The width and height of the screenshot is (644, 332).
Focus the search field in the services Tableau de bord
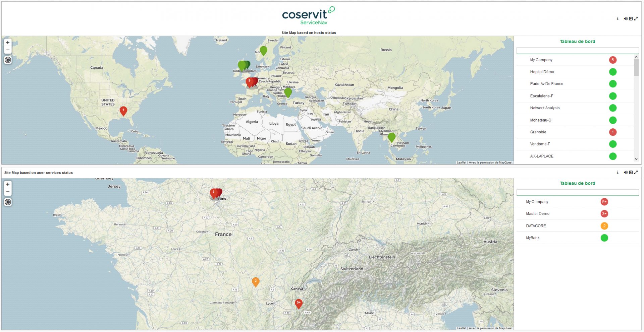[x=577, y=192]
